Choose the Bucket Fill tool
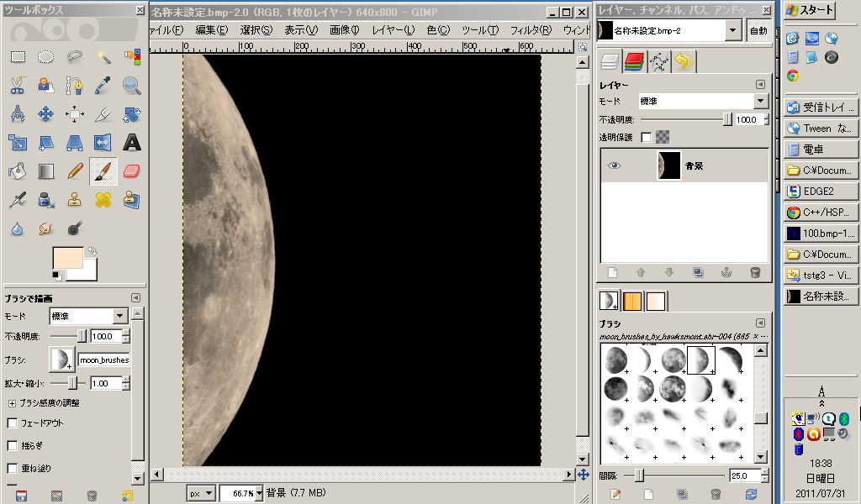The width and height of the screenshot is (861, 504). pyautogui.click(x=18, y=171)
